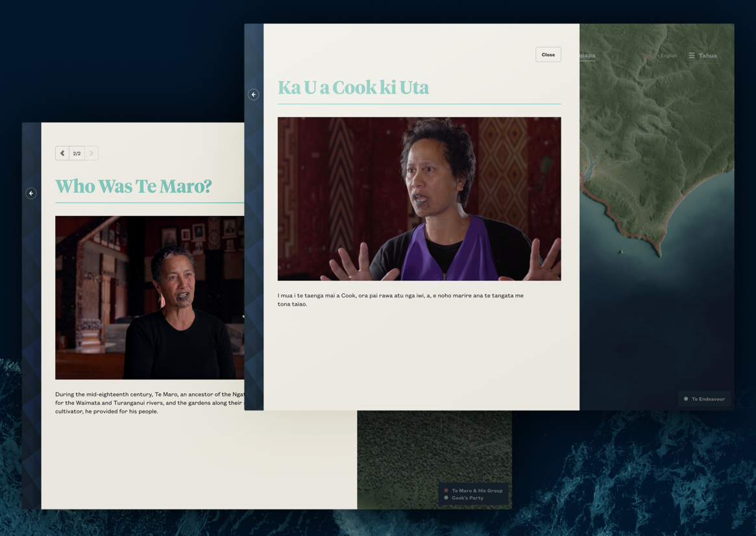Viewport: 756px width, 536px height.
Task: Select Cook's Party legend entry
Action: coord(467,498)
